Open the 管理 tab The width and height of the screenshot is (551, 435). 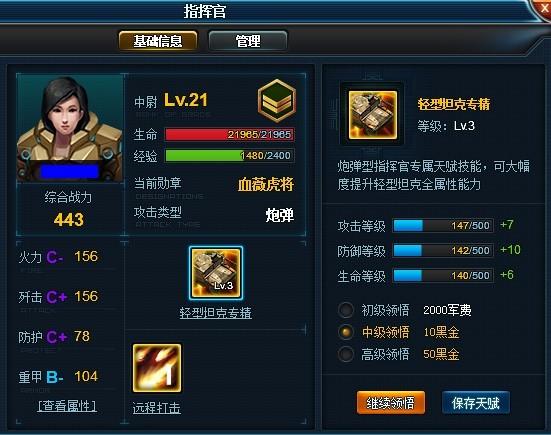(x=248, y=41)
